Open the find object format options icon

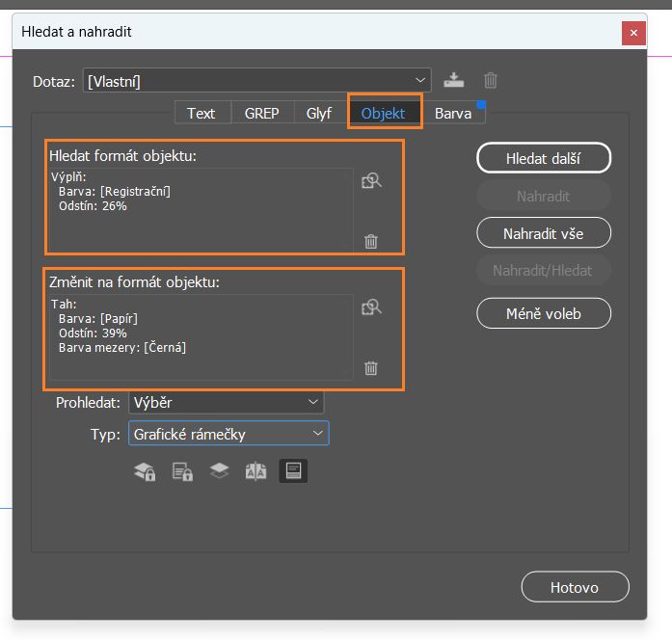pyautogui.click(x=371, y=181)
